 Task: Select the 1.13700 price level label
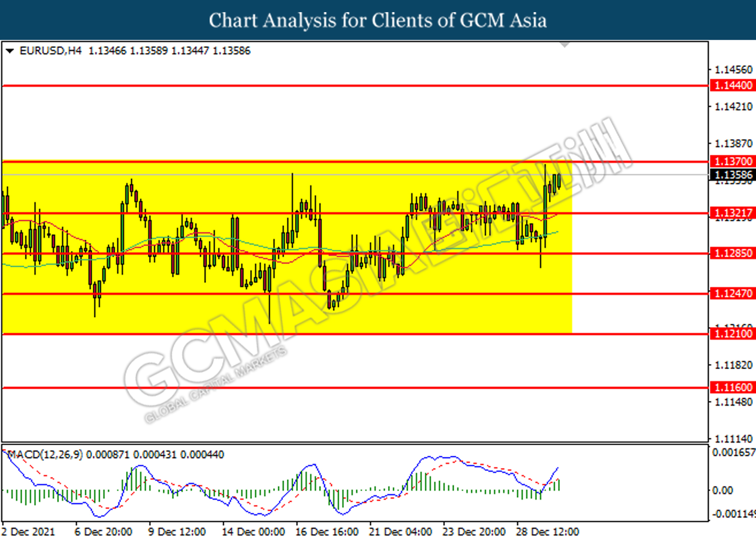pyautogui.click(x=733, y=161)
